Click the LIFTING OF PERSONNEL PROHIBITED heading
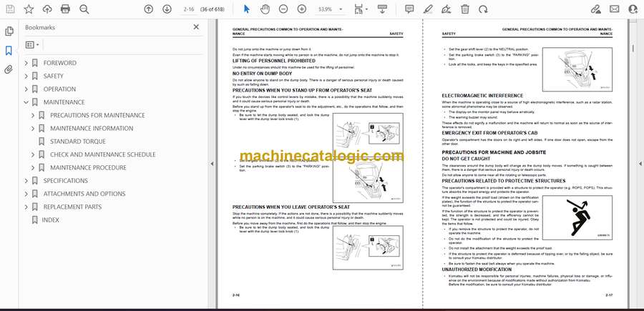644x311 pixels. pos(274,61)
